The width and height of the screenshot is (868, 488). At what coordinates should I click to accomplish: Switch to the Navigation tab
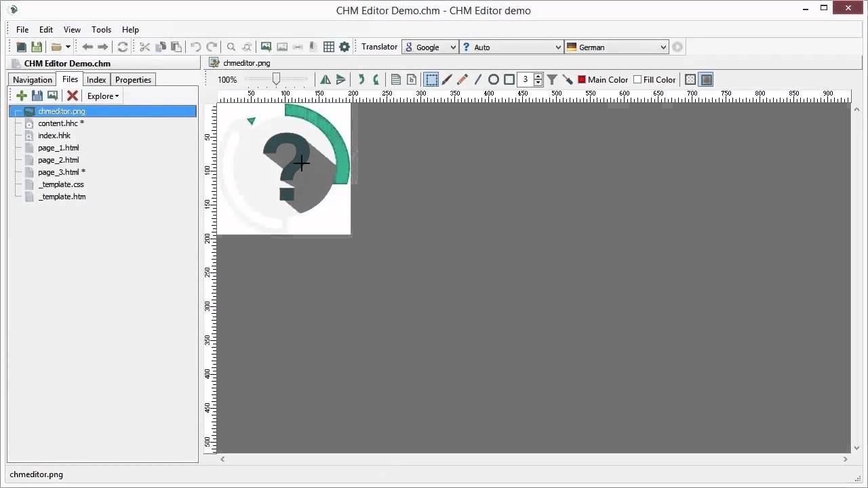click(33, 80)
